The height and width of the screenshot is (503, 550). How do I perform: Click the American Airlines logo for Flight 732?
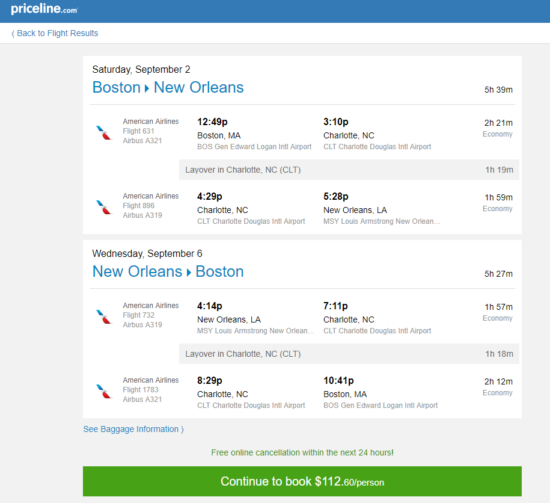(x=104, y=317)
